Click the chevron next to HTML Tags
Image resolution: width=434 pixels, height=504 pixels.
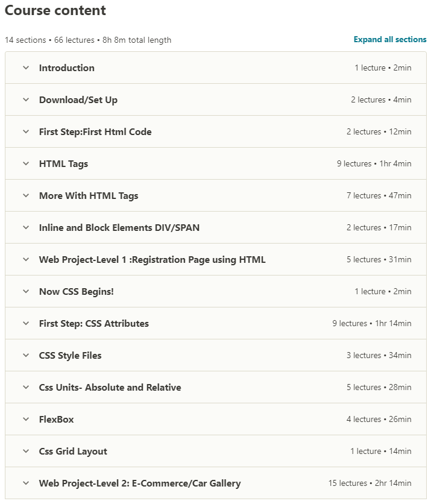(26, 163)
